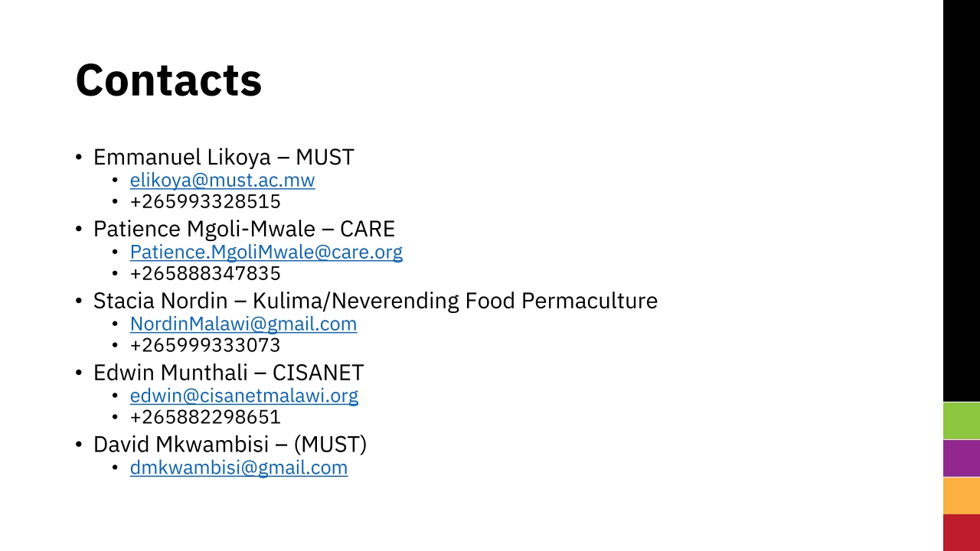Click the Emmanuel Likoya – MUST line
Image resolution: width=980 pixels, height=551 pixels.
pyautogui.click(x=224, y=158)
